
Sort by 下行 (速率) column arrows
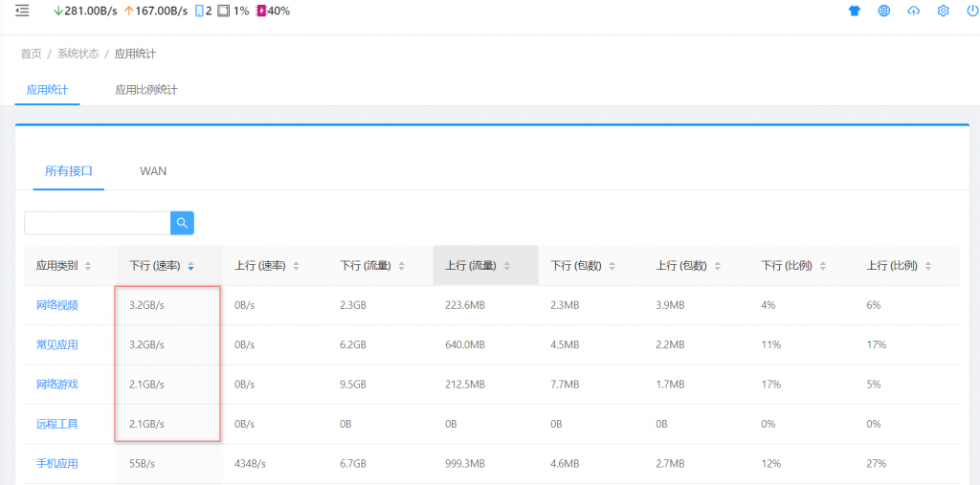pyautogui.click(x=190, y=266)
